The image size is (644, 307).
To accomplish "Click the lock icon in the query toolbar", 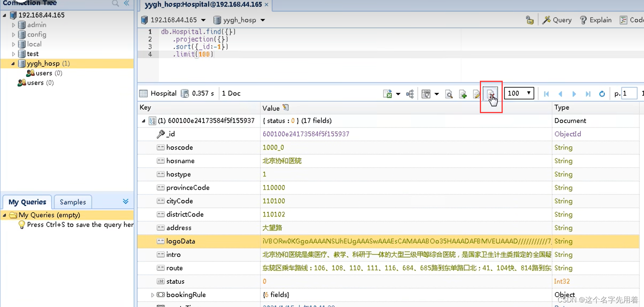I will [530, 20].
